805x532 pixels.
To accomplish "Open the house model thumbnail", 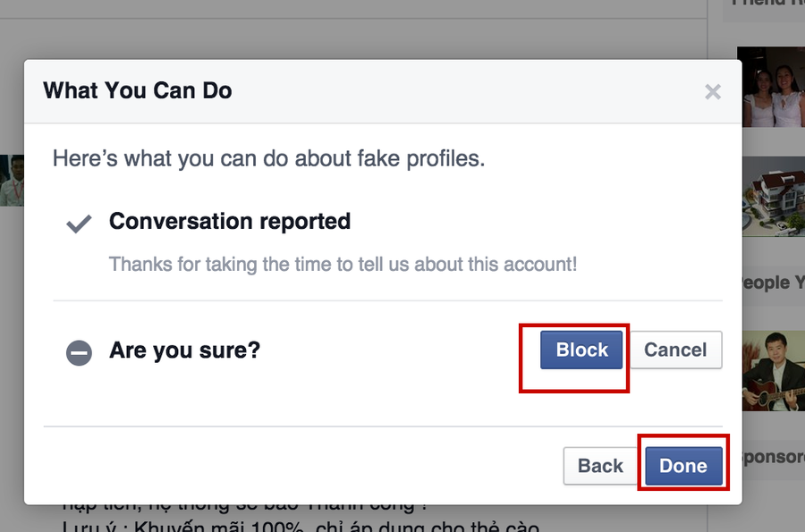I will click(773, 197).
